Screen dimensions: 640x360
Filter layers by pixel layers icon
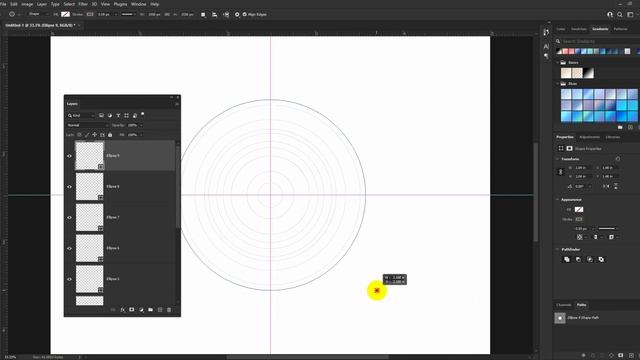[x=101, y=116]
